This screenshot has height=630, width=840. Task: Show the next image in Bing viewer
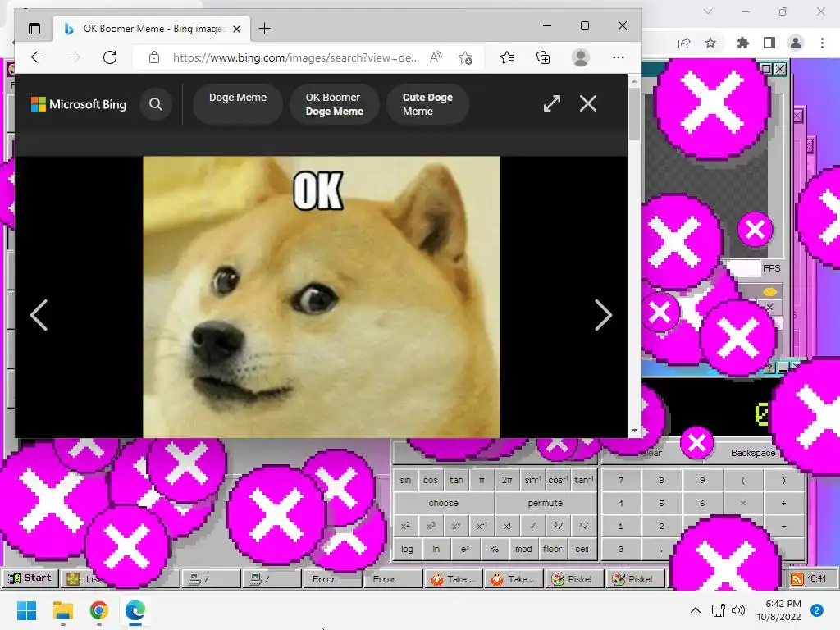click(603, 315)
